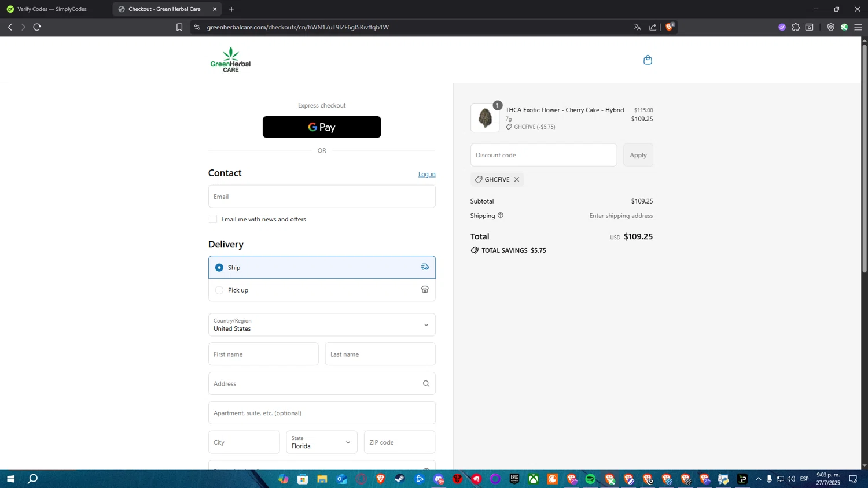
Task: Close the Checkout - Green Herbal Care tab
Action: 215,9
